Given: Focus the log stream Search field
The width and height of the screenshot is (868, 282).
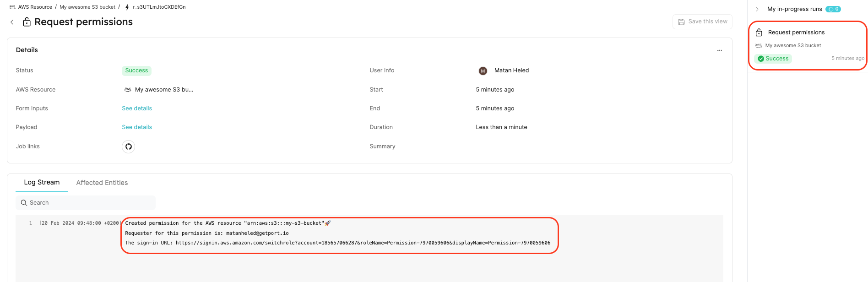Looking at the screenshot, I should click(x=87, y=203).
